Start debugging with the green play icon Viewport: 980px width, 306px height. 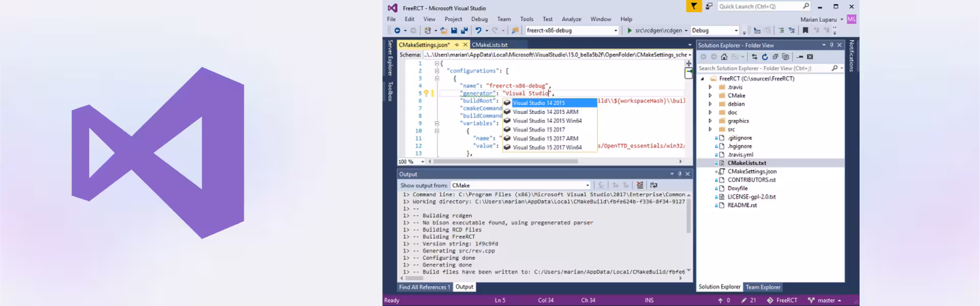(x=629, y=31)
